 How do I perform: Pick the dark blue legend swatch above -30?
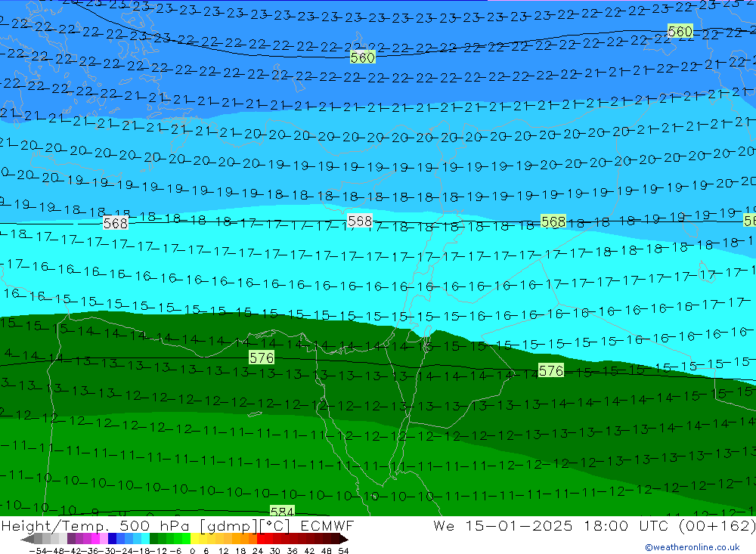[x=113, y=539]
